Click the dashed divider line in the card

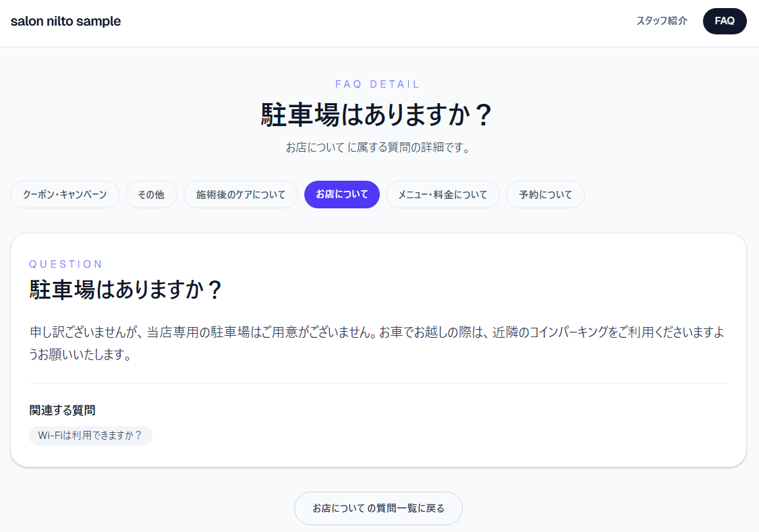[x=378, y=383]
